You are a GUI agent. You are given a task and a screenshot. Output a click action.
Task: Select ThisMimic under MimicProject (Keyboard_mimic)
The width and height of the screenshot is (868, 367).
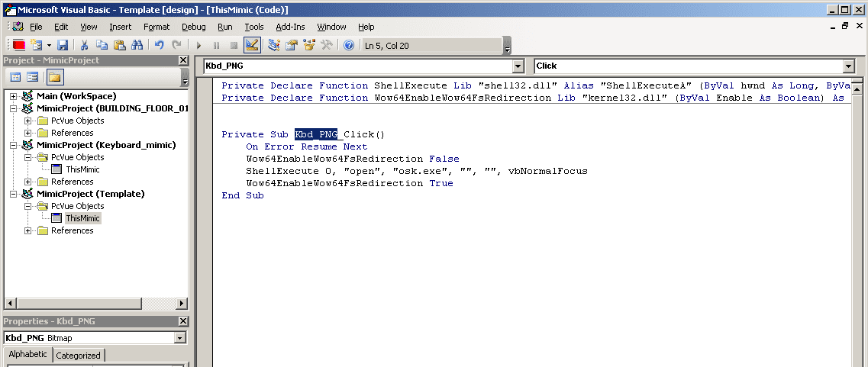click(82, 169)
